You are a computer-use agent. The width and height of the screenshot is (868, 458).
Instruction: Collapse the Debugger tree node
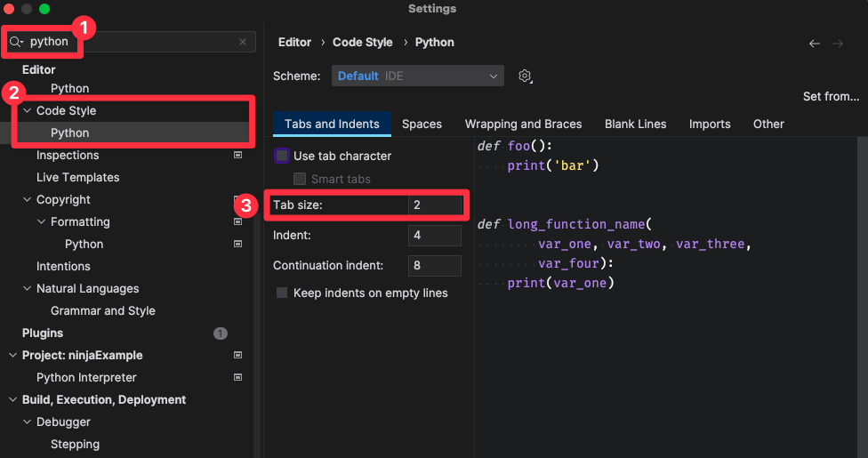pos(27,422)
